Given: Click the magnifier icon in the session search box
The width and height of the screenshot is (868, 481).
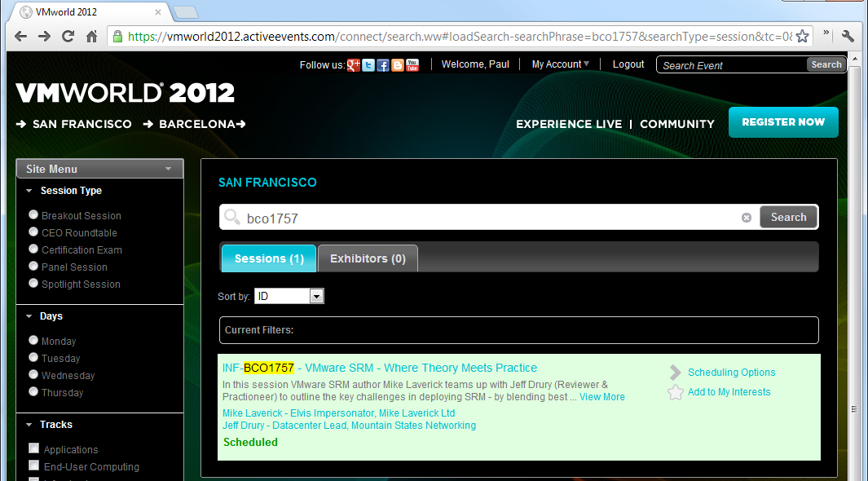Looking at the screenshot, I should (232, 216).
